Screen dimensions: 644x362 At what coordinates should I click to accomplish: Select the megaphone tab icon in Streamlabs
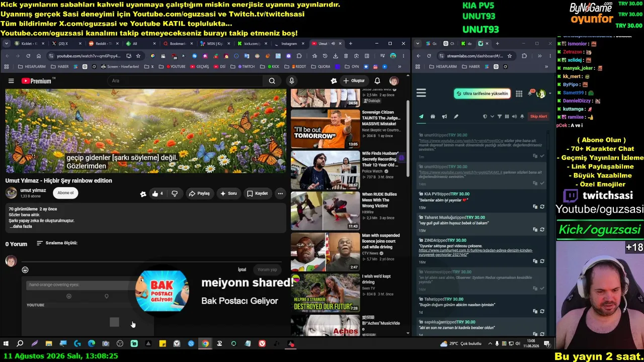point(444,117)
